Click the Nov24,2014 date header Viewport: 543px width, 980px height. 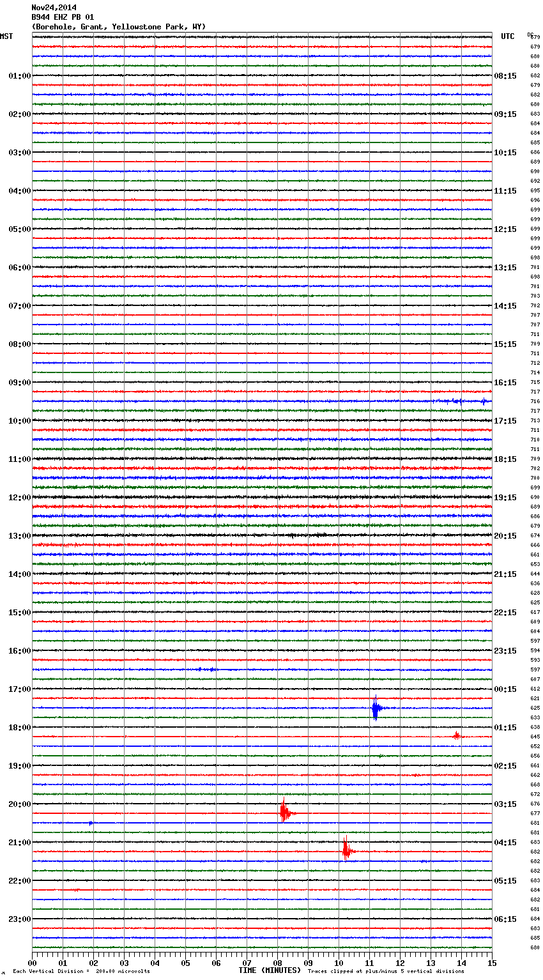(x=54, y=8)
